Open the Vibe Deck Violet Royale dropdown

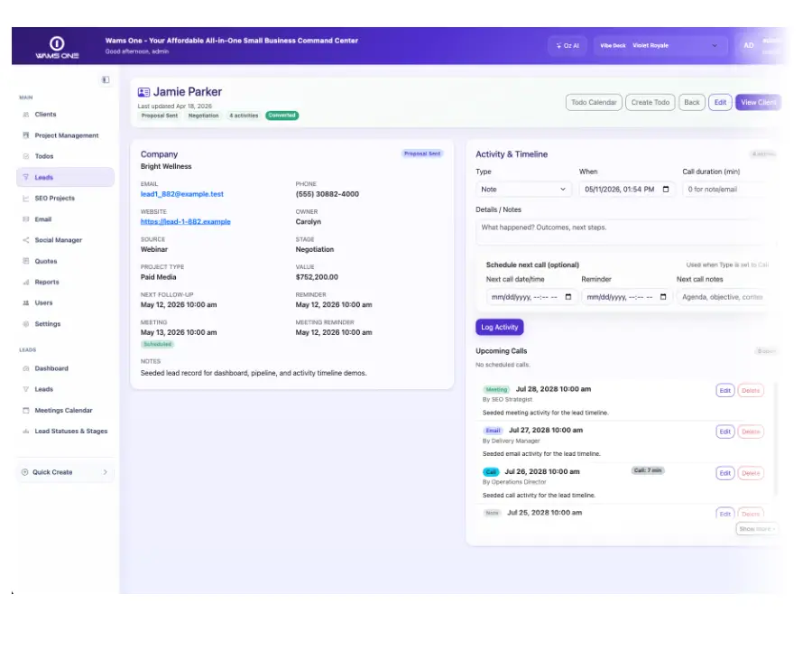click(660, 46)
